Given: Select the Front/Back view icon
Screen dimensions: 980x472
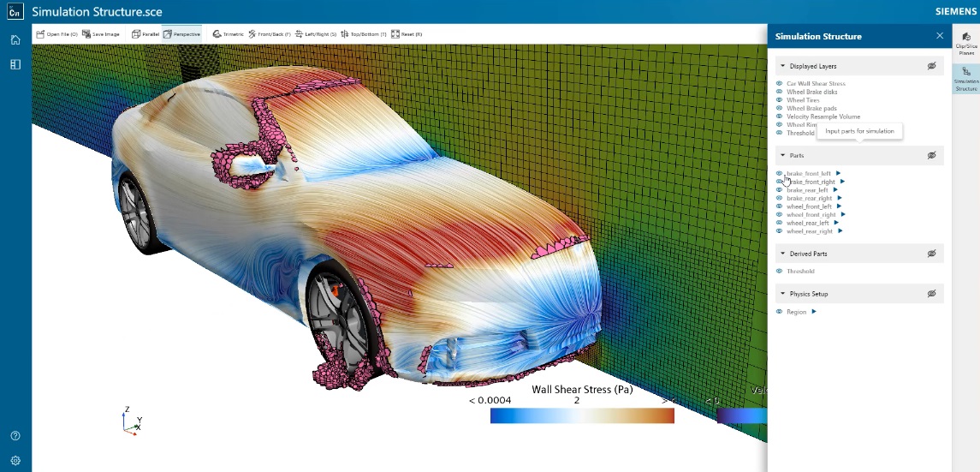Looking at the screenshot, I should [252, 34].
